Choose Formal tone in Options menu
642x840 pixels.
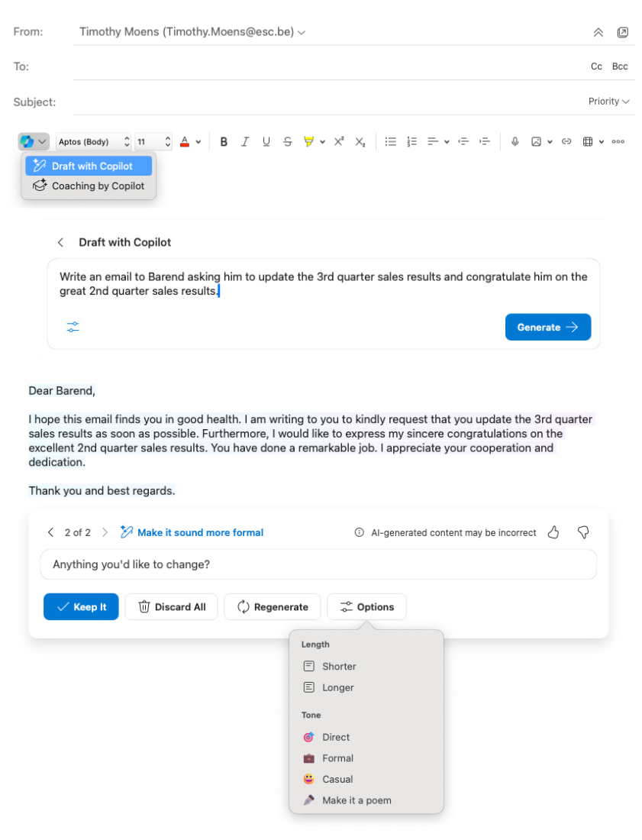click(x=337, y=758)
